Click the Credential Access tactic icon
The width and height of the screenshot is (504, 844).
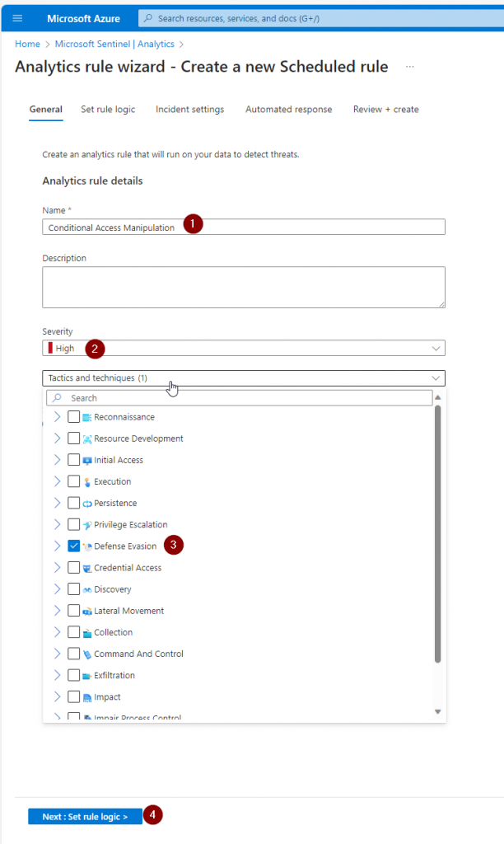pyautogui.click(x=87, y=568)
